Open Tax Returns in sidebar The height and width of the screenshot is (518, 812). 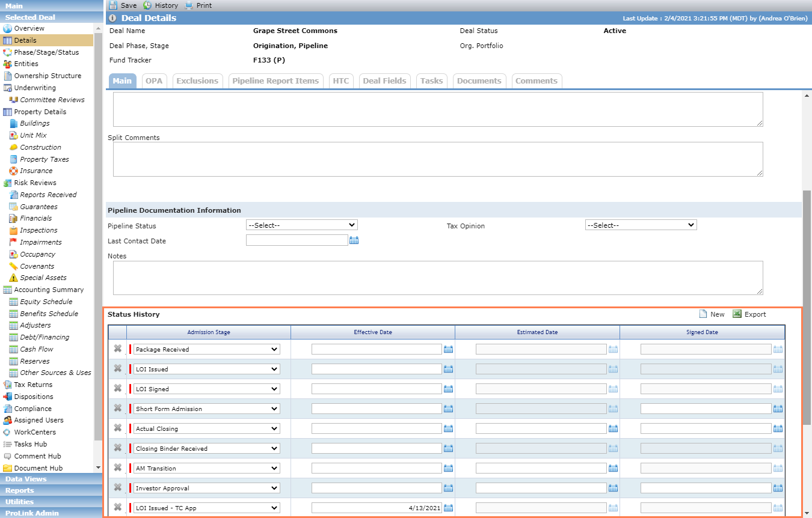pos(33,385)
